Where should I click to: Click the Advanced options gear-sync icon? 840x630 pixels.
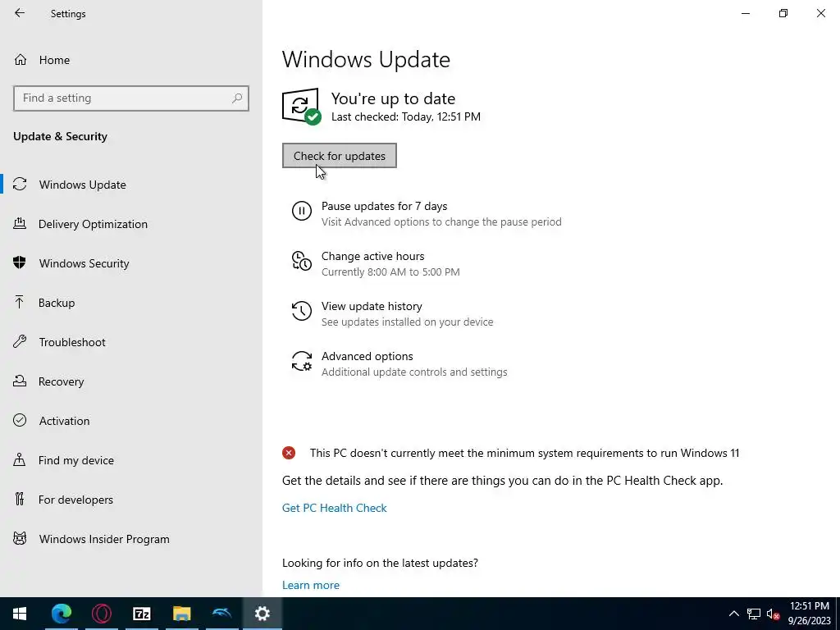click(302, 361)
